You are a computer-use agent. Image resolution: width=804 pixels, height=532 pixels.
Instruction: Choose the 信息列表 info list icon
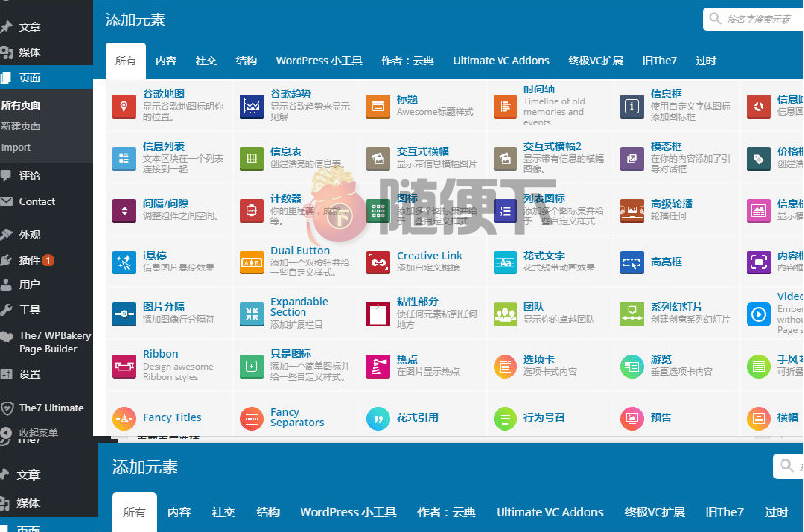tap(124, 159)
